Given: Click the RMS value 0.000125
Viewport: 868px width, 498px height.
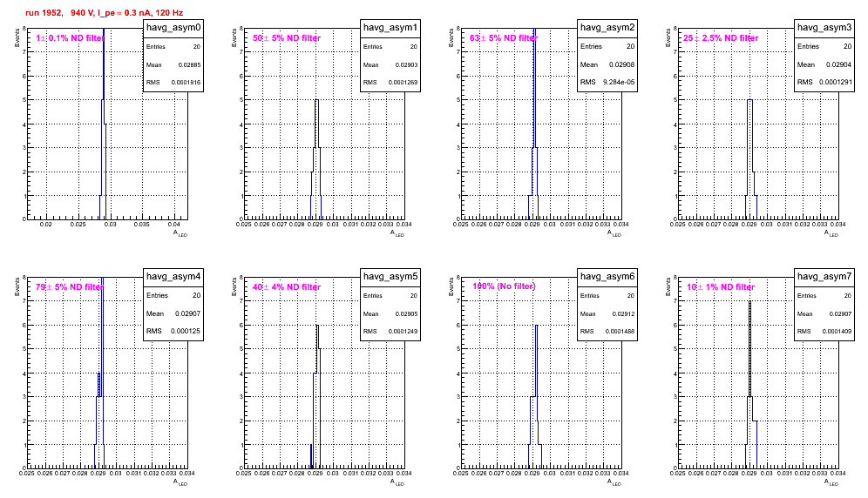Looking at the screenshot, I should 186,332.
